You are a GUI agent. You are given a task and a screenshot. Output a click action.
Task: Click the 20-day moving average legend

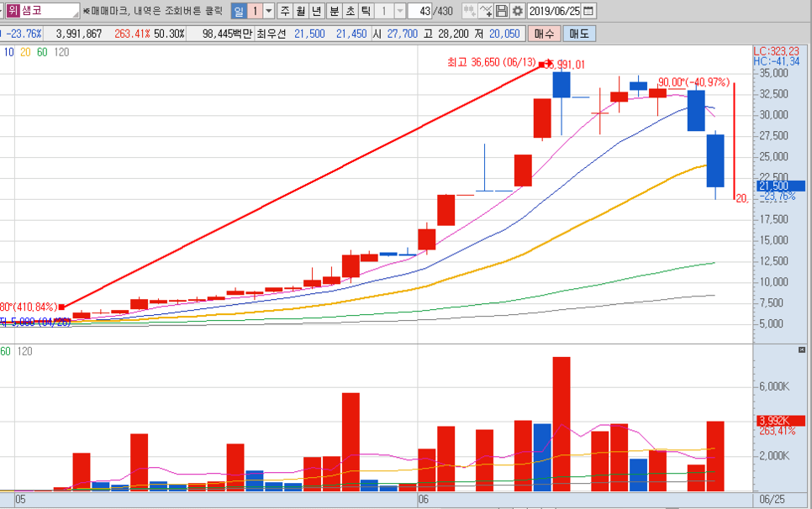pyautogui.click(x=25, y=52)
